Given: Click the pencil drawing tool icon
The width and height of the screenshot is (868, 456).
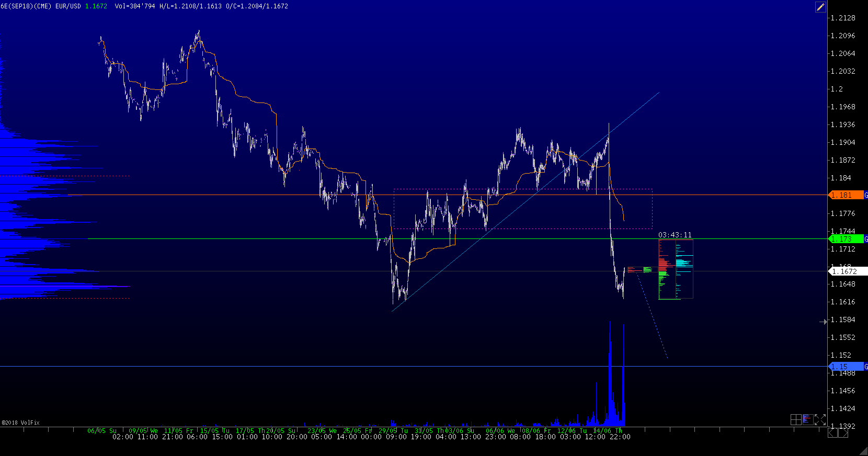Looking at the screenshot, I should tap(820, 7).
